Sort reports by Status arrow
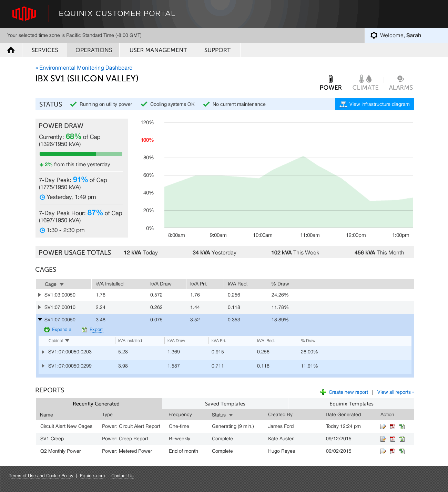The height and width of the screenshot is (492, 448). (231, 415)
